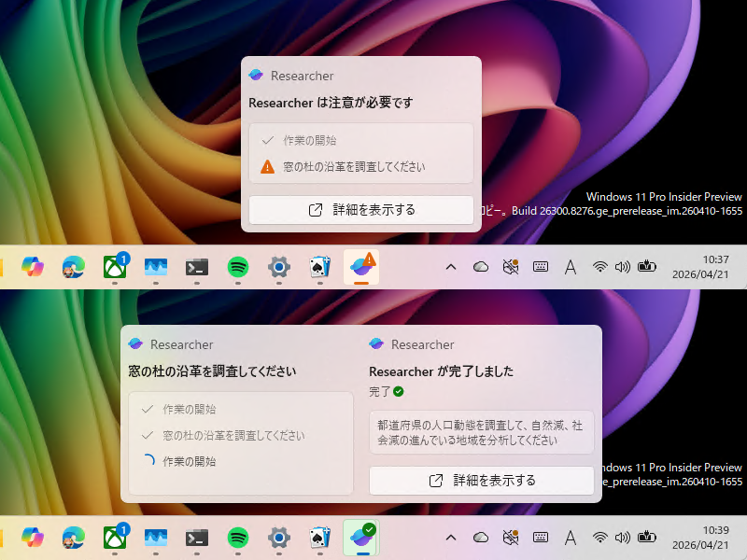Click in-progress 作業の開始 step with spinner

click(x=180, y=461)
